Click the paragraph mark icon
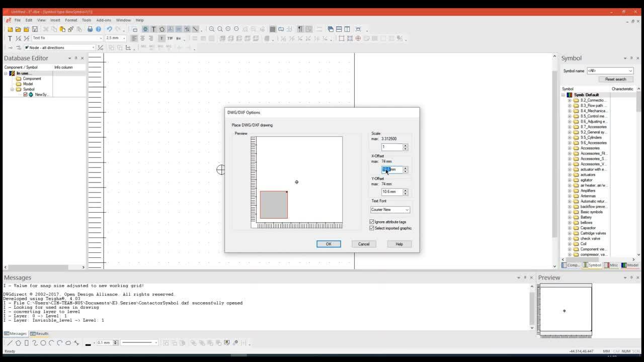This screenshot has width=644, height=362. (x=300, y=29)
